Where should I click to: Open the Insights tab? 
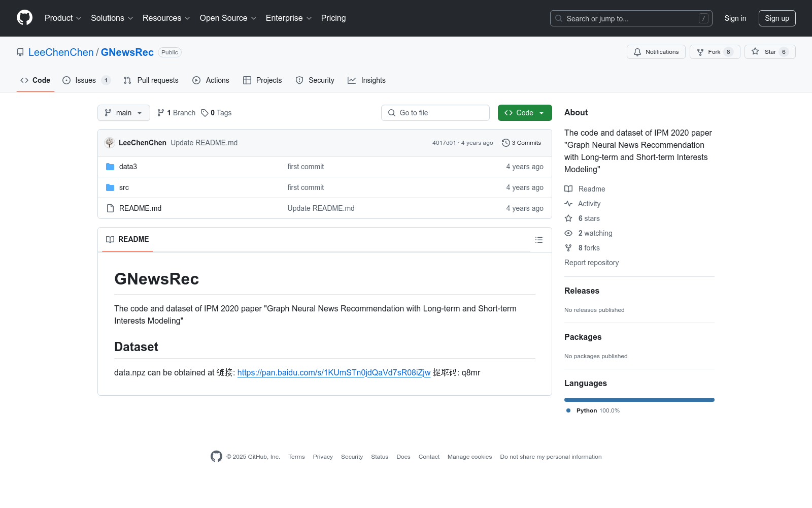[x=366, y=80]
